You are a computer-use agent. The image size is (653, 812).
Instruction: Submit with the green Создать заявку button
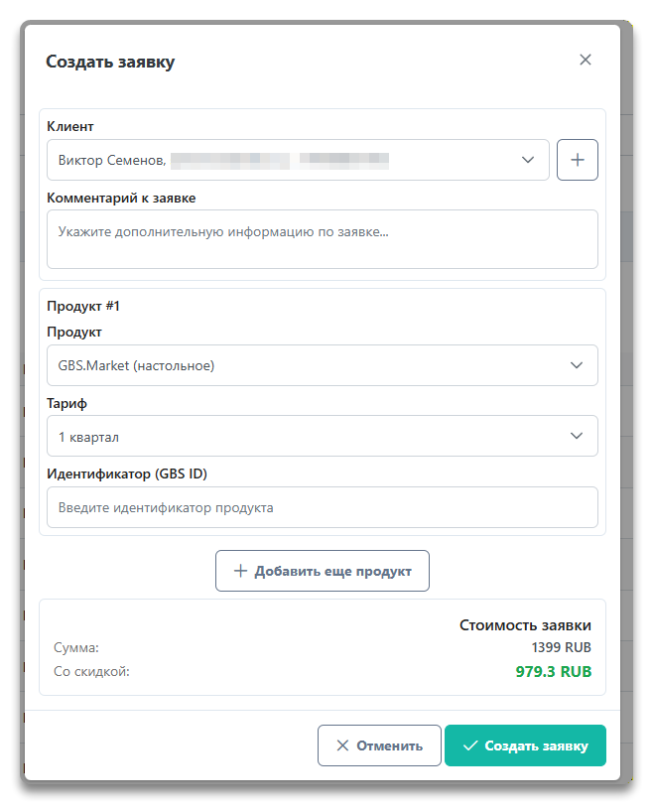pos(525,745)
